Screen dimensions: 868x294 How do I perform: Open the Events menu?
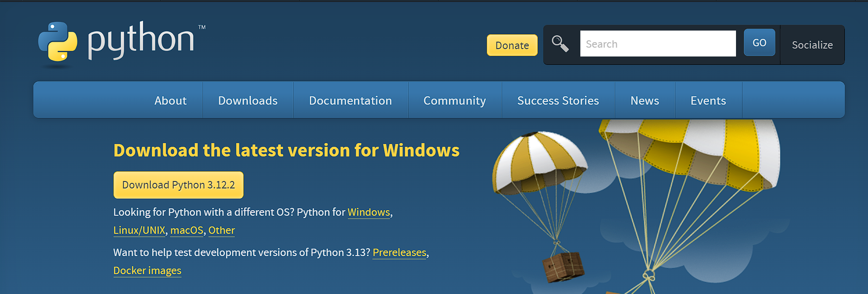click(x=708, y=100)
